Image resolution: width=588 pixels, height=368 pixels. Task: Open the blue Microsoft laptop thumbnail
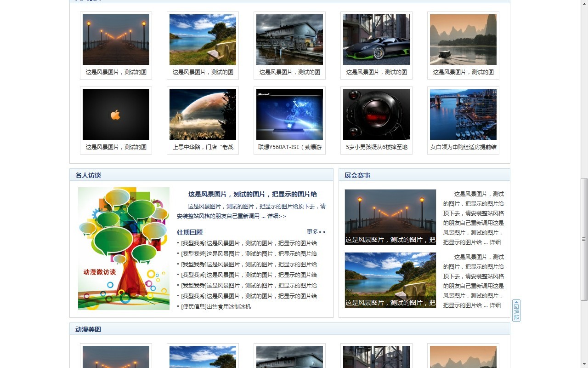289,115
